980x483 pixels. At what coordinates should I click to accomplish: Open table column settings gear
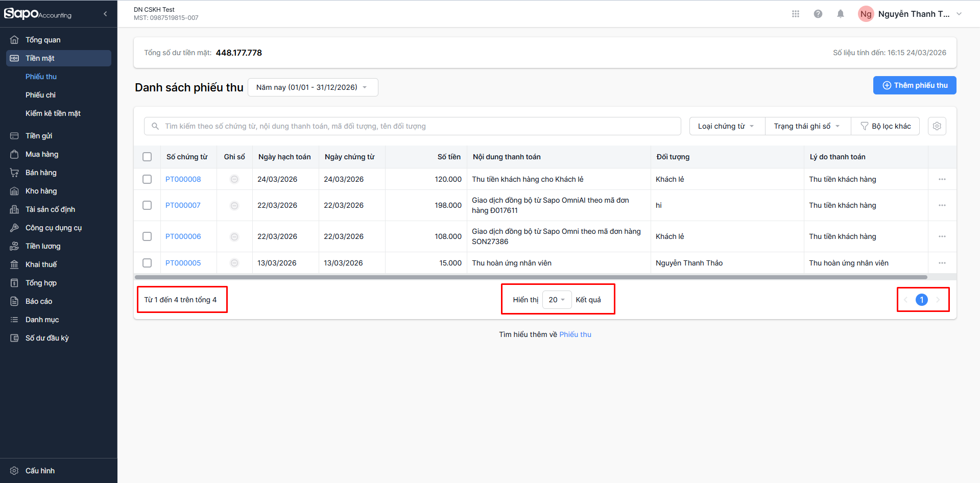click(x=937, y=126)
